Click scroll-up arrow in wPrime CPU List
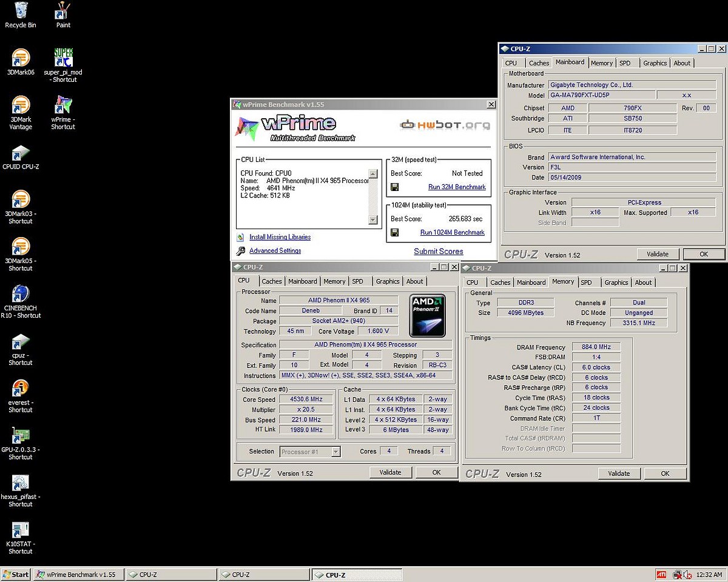The image size is (728, 582). [x=373, y=174]
